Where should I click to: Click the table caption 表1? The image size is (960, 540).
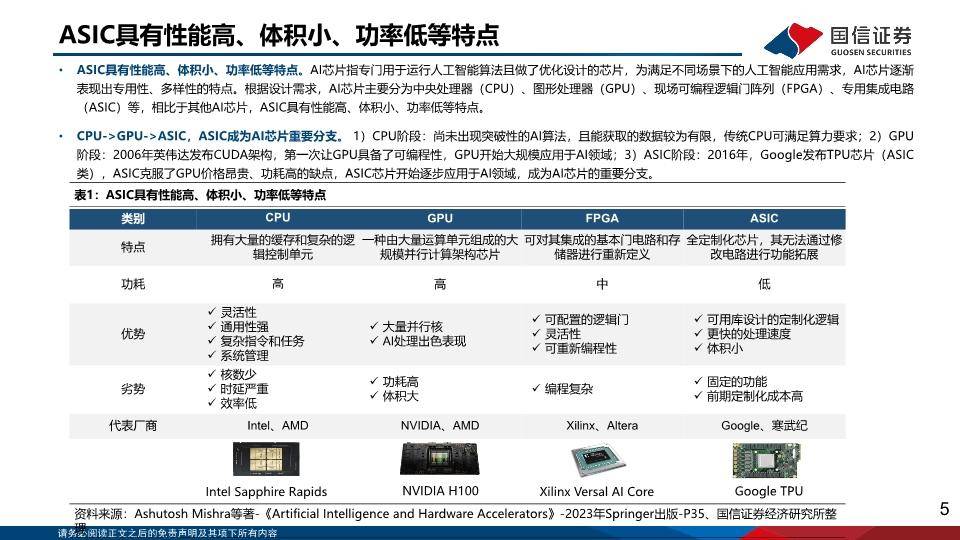200,195
